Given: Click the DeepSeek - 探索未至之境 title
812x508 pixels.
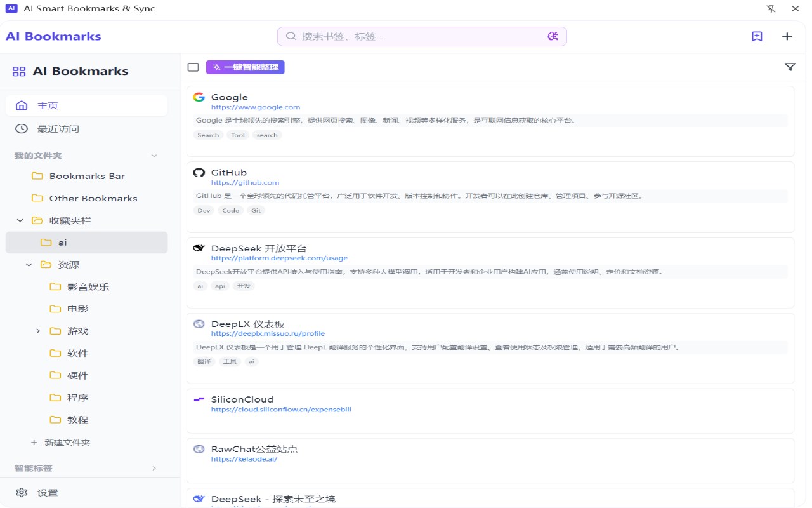Looking at the screenshot, I should pyautogui.click(x=273, y=499).
